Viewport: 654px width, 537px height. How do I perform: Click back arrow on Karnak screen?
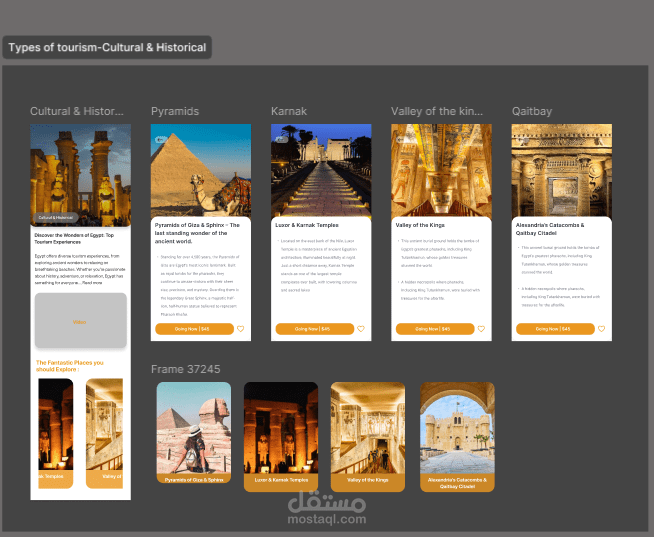pyautogui.click(x=281, y=139)
